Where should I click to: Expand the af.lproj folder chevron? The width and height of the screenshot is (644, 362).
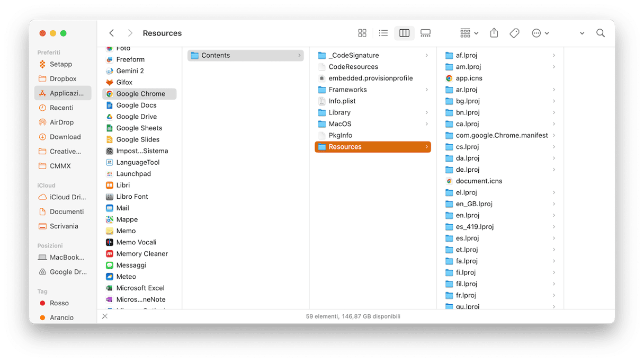point(553,55)
